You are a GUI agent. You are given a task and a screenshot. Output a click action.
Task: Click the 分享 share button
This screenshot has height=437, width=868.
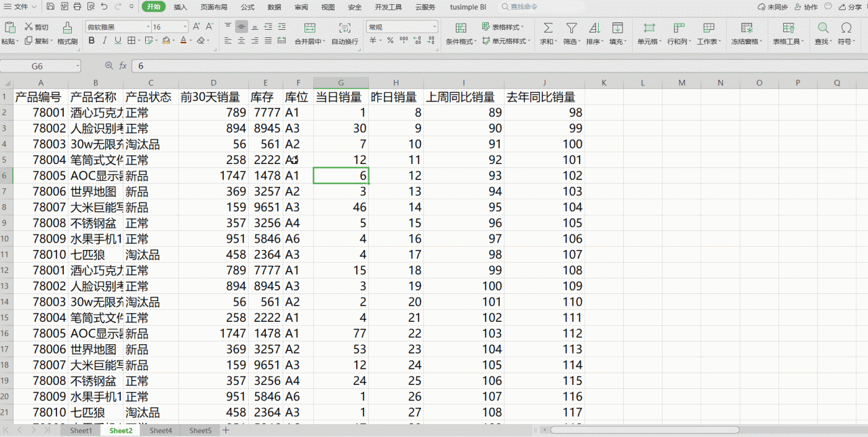pyautogui.click(x=850, y=7)
